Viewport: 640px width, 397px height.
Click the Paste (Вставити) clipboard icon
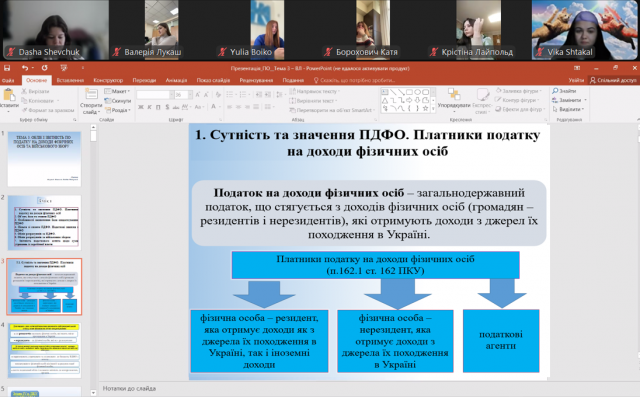[x=9, y=95]
